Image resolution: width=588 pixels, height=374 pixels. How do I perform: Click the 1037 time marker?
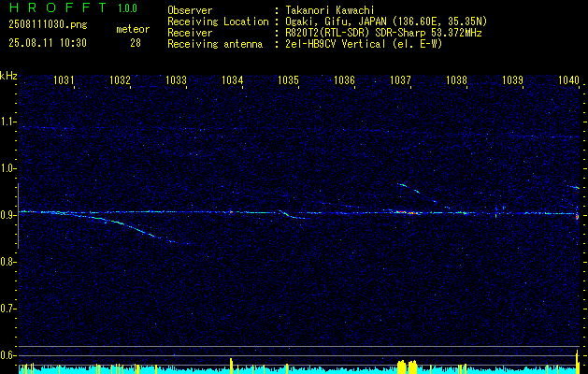[400, 79]
